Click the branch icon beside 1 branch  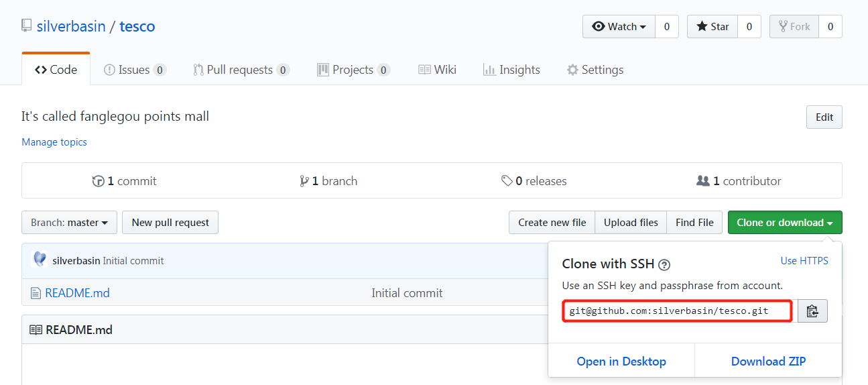(x=304, y=181)
